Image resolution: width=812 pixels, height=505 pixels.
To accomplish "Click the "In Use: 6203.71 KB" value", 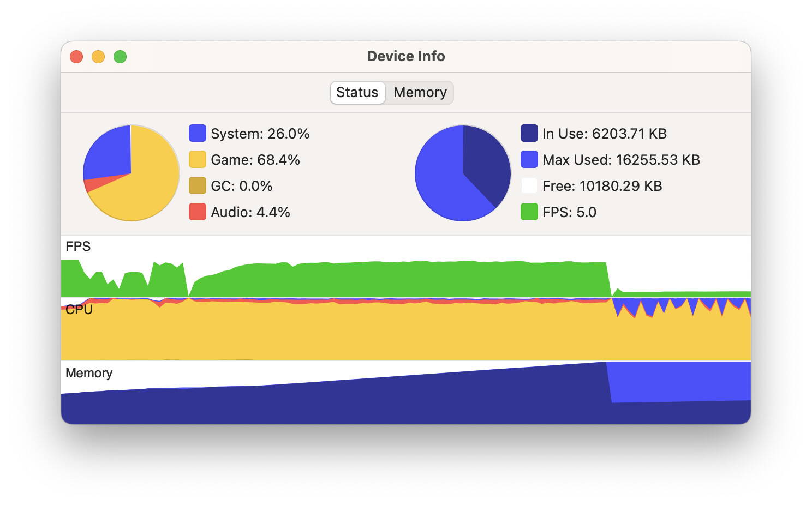I will (605, 134).
